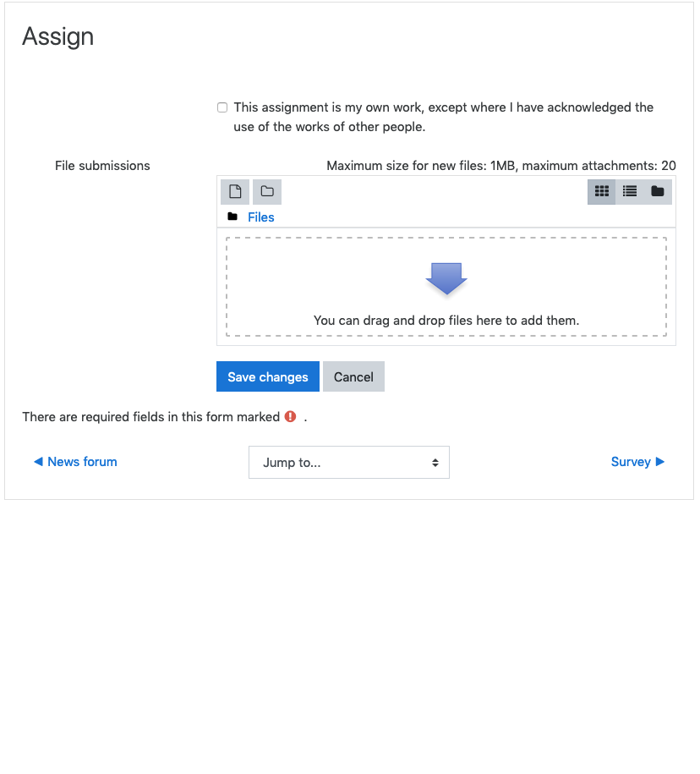The width and height of the screenshot is (700, 774).
Task: Click the Assign heading
Action: point(57,36)
